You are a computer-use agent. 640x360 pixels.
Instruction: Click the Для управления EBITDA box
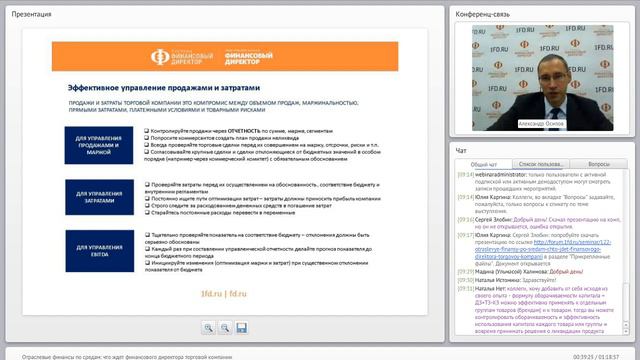coord(100,251)
